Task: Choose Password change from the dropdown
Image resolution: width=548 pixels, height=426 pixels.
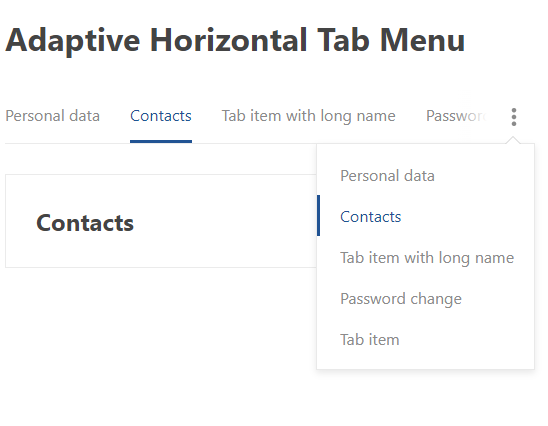Action: coord(401,299)
